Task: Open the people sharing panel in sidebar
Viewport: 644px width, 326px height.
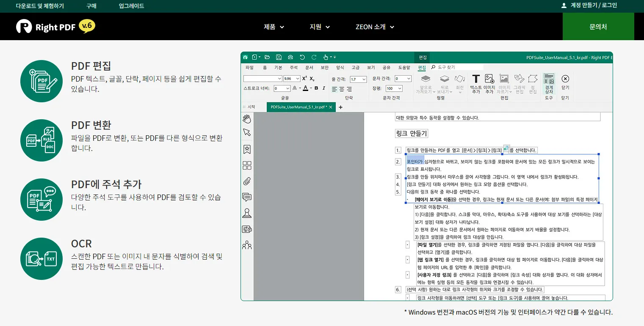Action: 247,245
